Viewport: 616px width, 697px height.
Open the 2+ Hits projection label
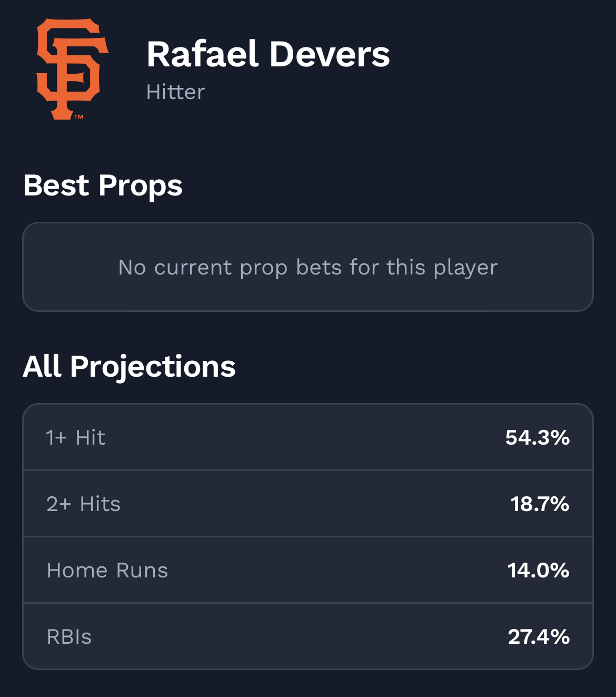coord(84,504)
